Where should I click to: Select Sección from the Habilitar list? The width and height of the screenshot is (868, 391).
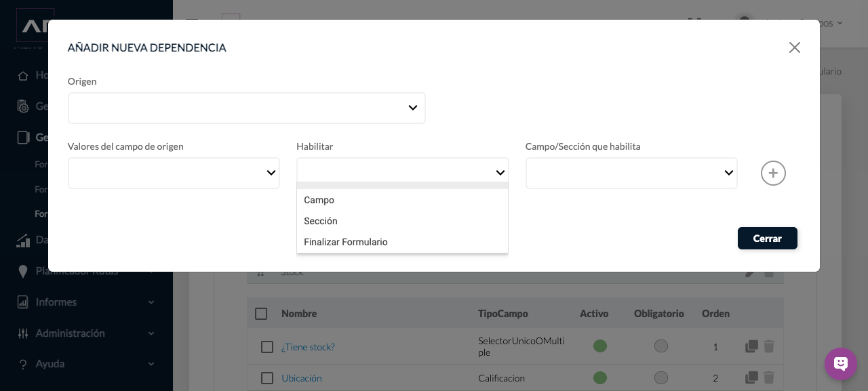coord(402,221)
